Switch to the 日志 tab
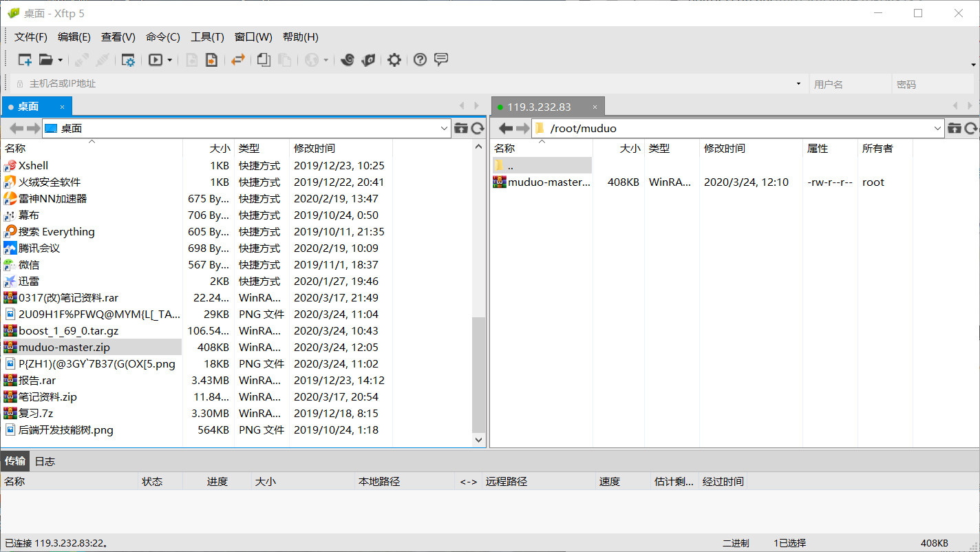Screen dimensions: 980x552 [x=44, y=461]
